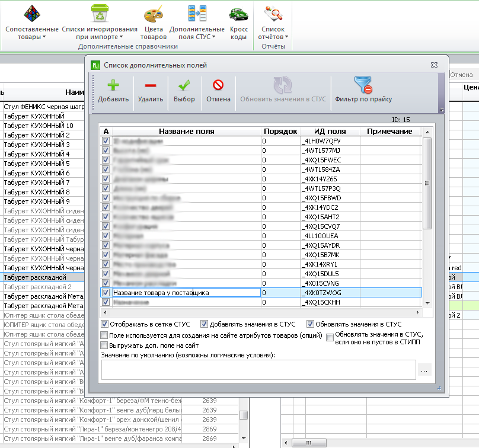The width and height of the screenshot is (479, 448).
Task: Click the Название товара у поставщика edit field
Action: (186, 293)
